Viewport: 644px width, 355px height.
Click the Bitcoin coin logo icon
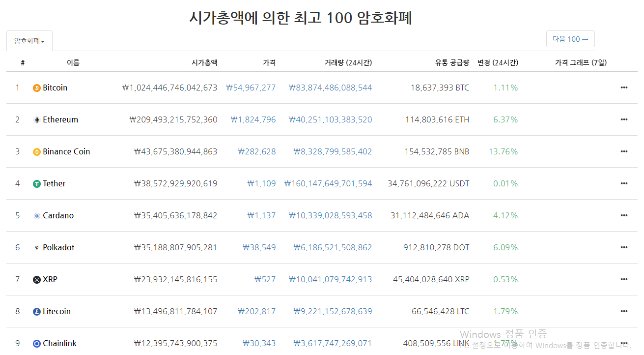point(36,88)
